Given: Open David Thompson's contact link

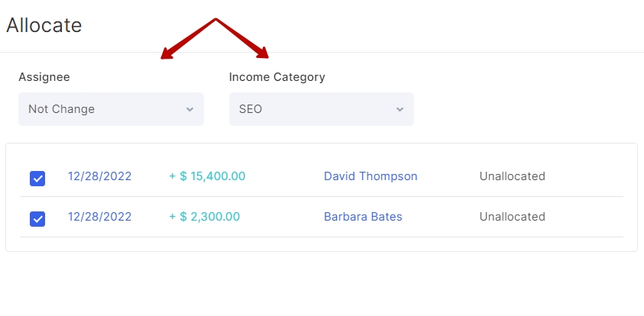Looking at the screenshot, I should point(371,176).
